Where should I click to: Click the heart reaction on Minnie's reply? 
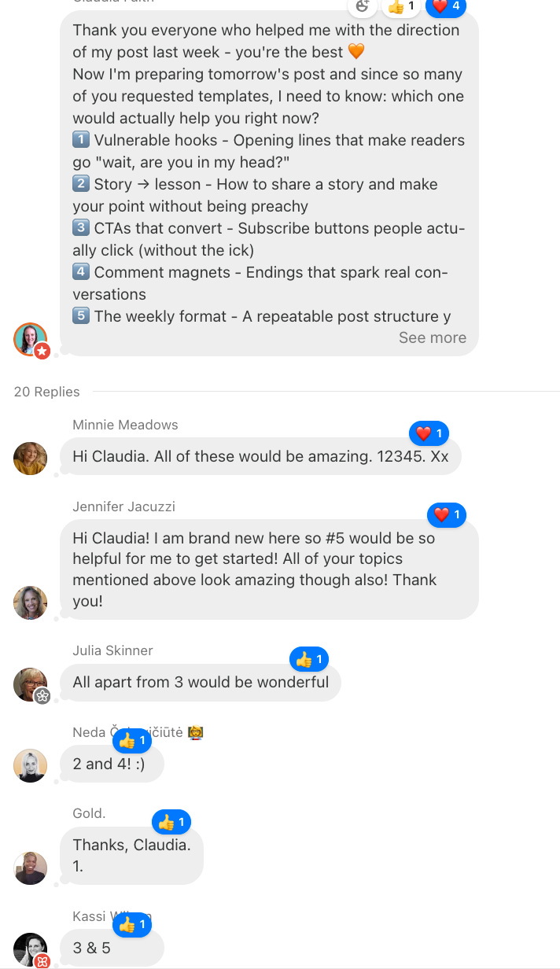[x=429, y=433]
